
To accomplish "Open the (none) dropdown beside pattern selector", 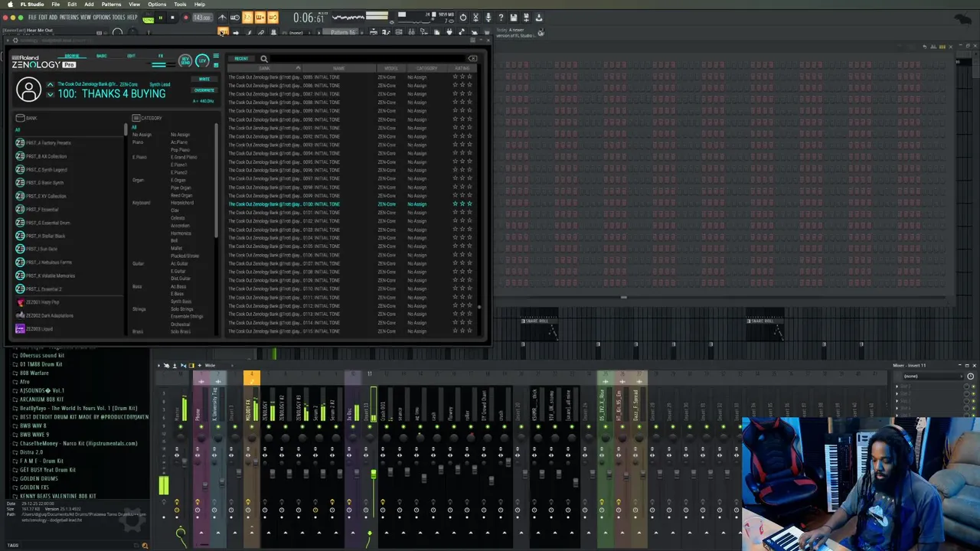I will [x=297, y=32].
